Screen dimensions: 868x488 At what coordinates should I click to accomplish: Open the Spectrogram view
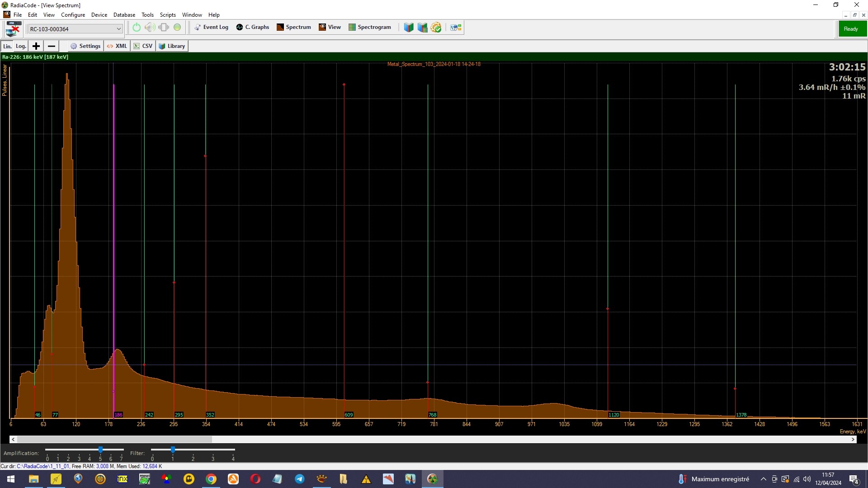369,27
